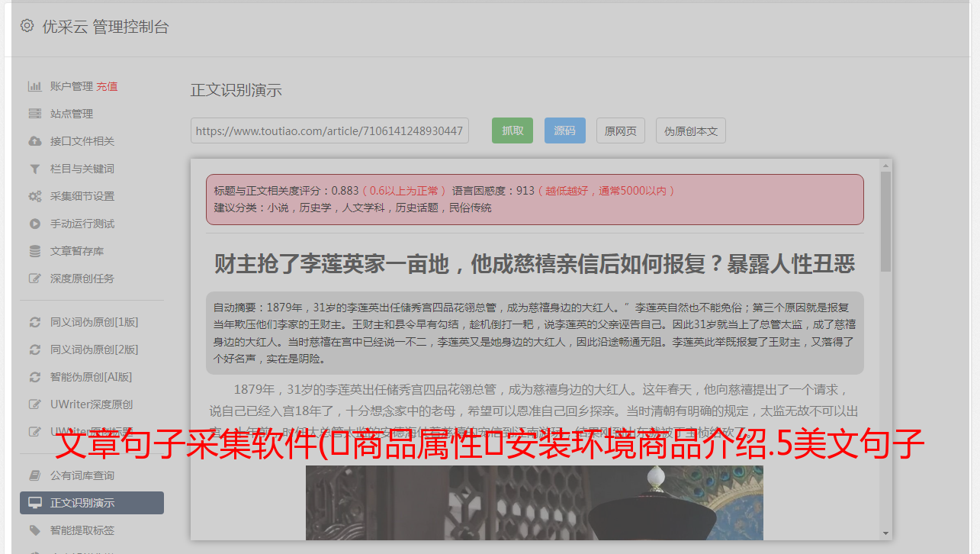The height and width of the screenshot is (554, 980).
Task: Click the cloud upload icon for 接口文件相关
Action: click(35, 141)
